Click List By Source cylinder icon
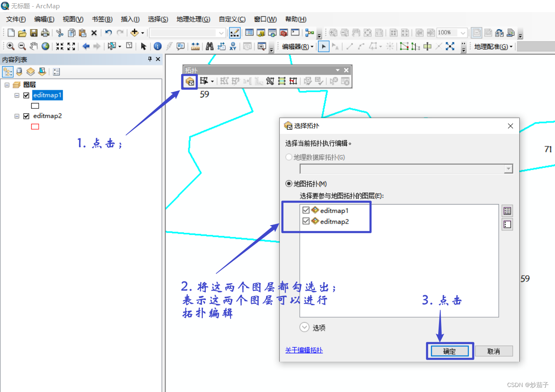The height and width of the screenshot is (392, 555). click(19, 72)
